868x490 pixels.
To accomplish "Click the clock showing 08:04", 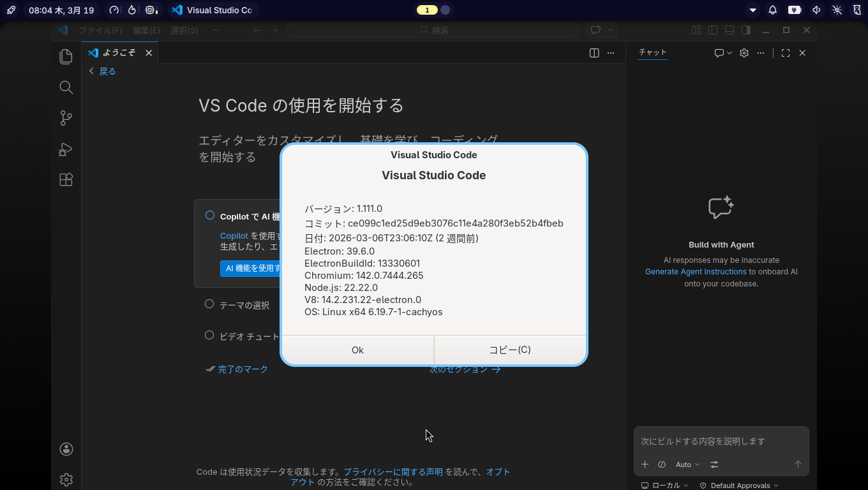I will (x=61, y=10).
